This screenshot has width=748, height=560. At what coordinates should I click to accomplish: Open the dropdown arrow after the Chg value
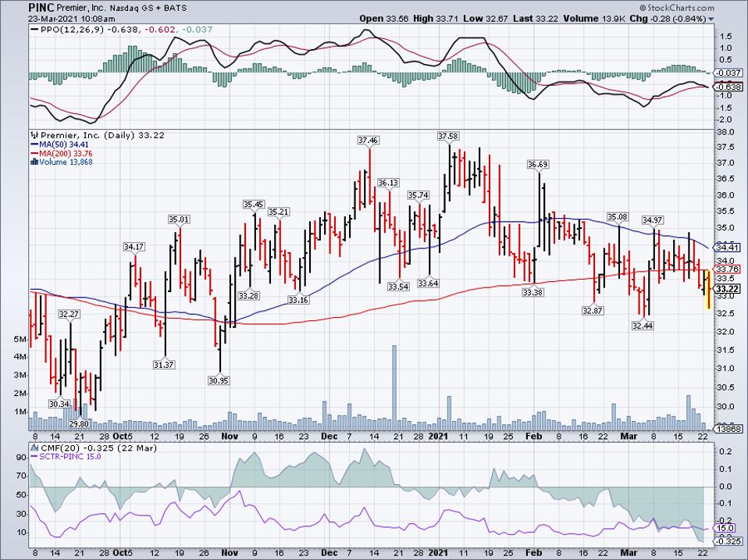[711, 19]
